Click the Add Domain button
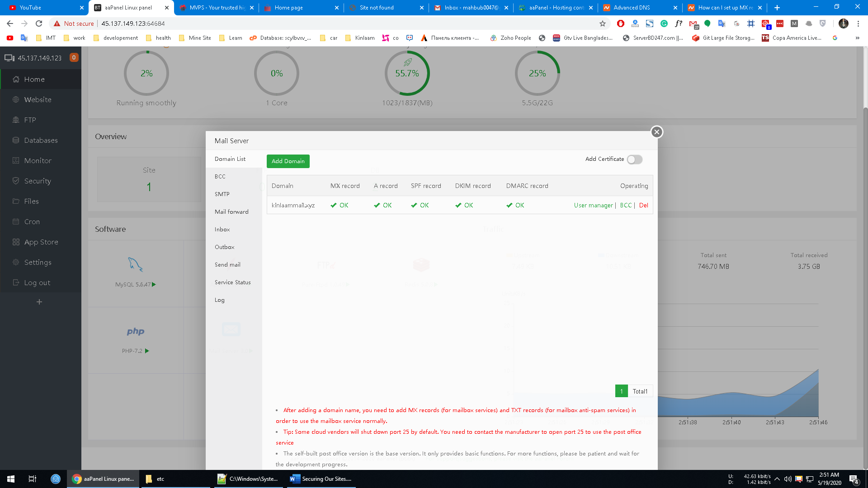The height and width of the screenshot is (488, 868). click(288, 161)
